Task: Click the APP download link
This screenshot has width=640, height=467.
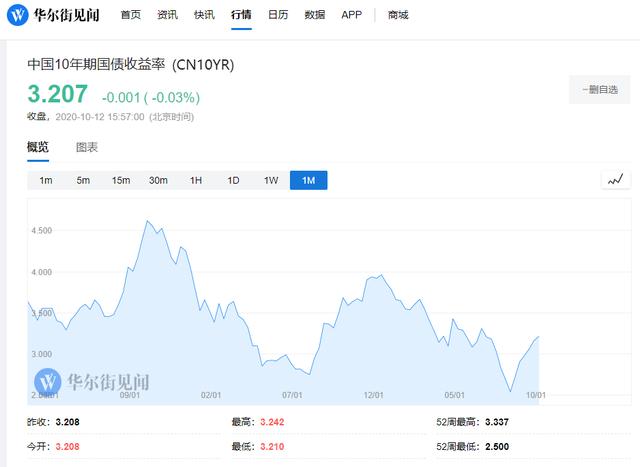Action: coord(351,15)
